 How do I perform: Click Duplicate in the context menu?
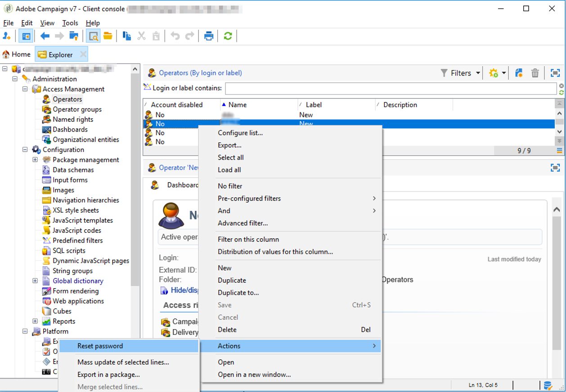point(291,280)
